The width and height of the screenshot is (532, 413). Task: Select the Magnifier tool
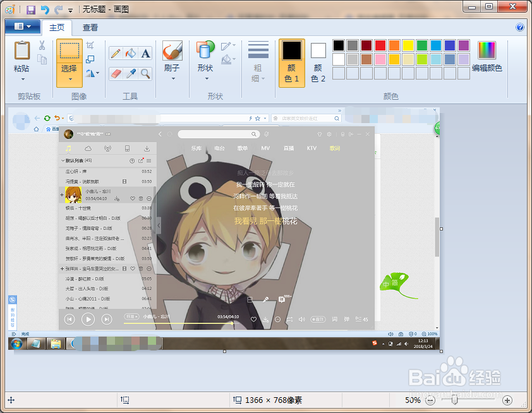tap(145, 74)
